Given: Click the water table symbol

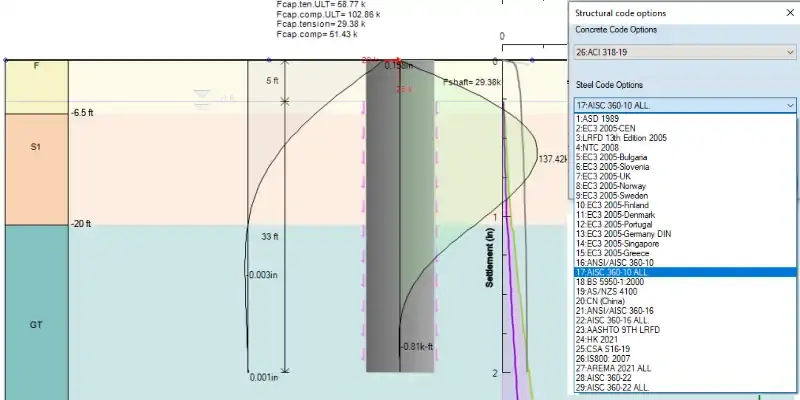Looking at the screenshot, I should click(202, 99).
